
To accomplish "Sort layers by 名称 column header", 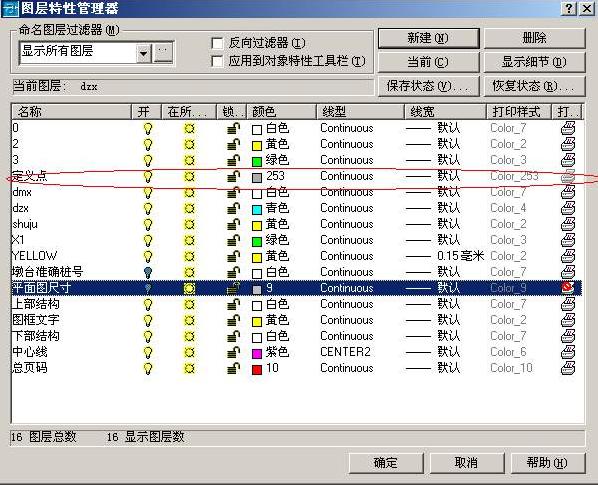I will click(x=72, y=112).
